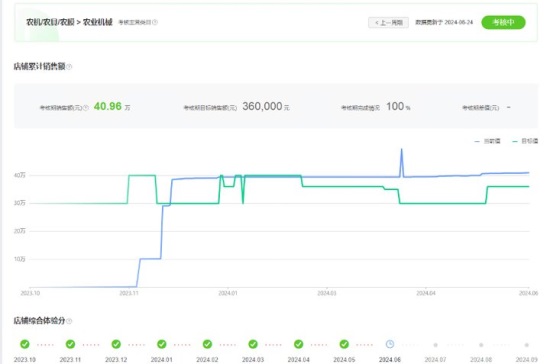The width and height of the screenshot is (550, 364).
Task: Click the 2024.09 gray future dot
Action: click(x=526, y=345)
